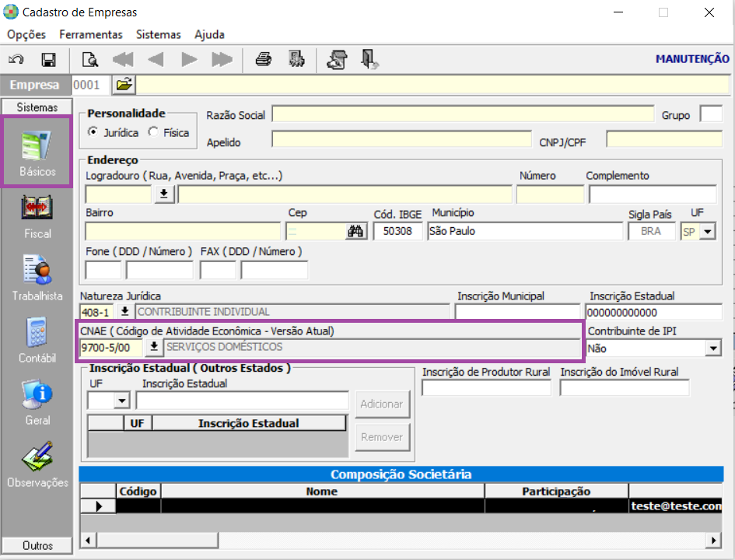This screenshot has width=735, height=560.
Task: Open the Contábil calculator section
Action: (37, 341)
